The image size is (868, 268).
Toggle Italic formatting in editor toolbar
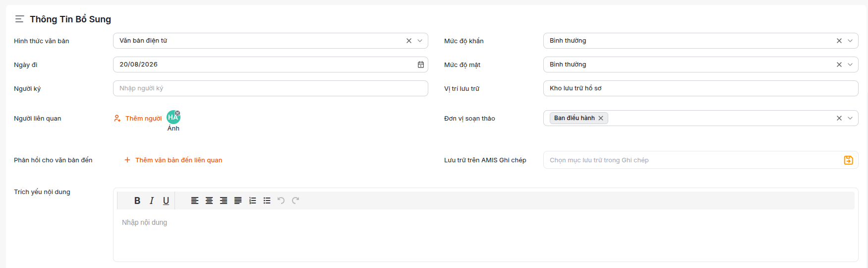(x=152, y=201)
